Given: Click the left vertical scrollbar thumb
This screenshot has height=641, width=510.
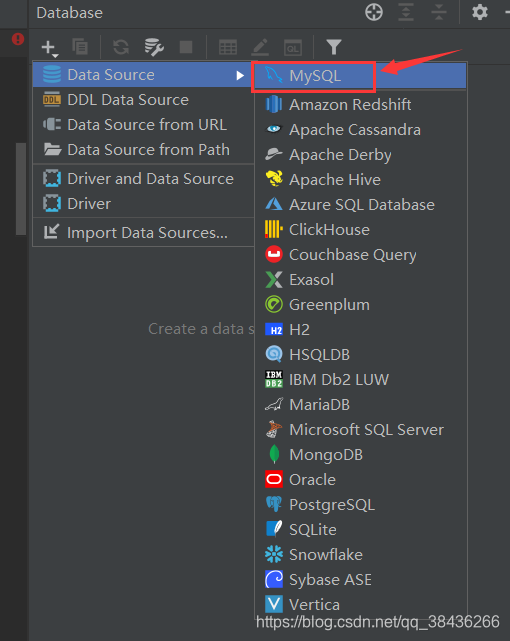Looking at the screenshot, I should point(21,189).
